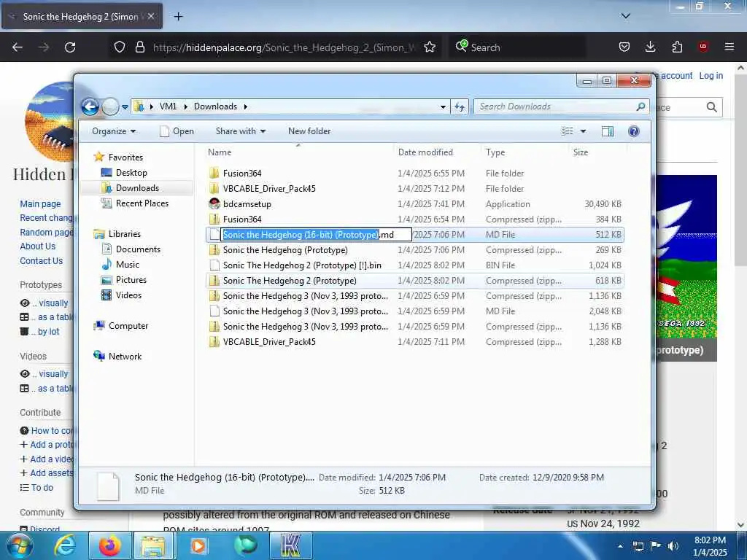Open About Us link in sidebar

[38, 246]
